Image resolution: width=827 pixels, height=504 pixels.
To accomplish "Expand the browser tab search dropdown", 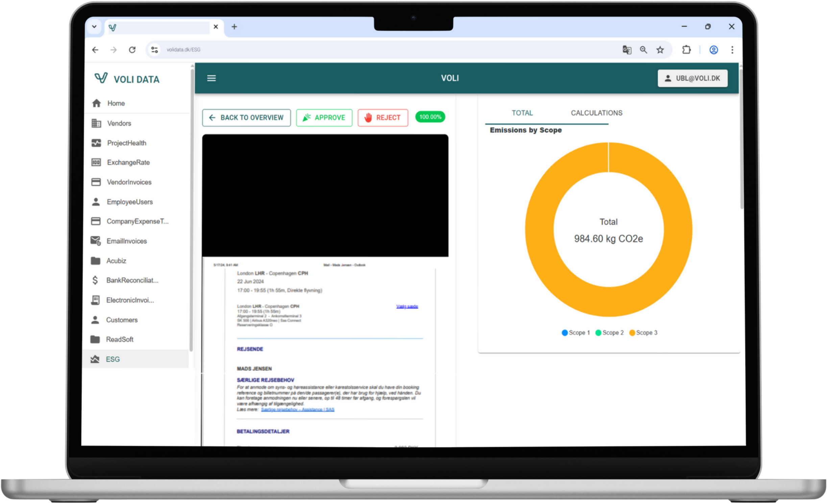I will [94, 27].
